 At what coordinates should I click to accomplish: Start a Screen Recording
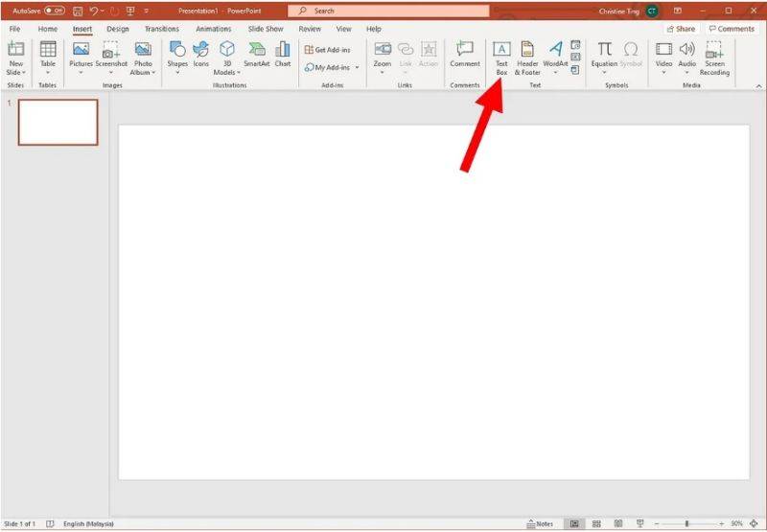[x=714, y=56]
